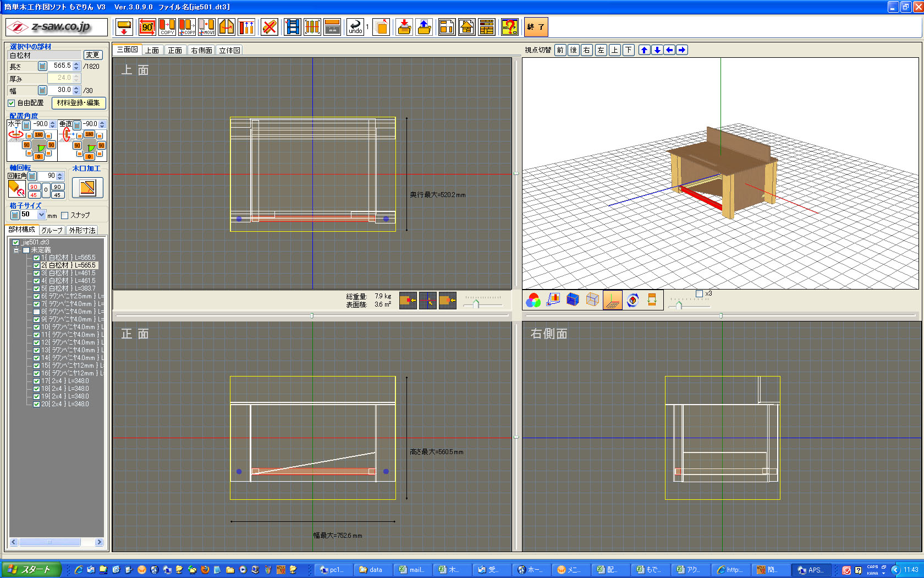This screenshot has height=578, width=924.
Task: Open the 格子サイズ grid size dropdown
Action: click(x=42, y=215)
